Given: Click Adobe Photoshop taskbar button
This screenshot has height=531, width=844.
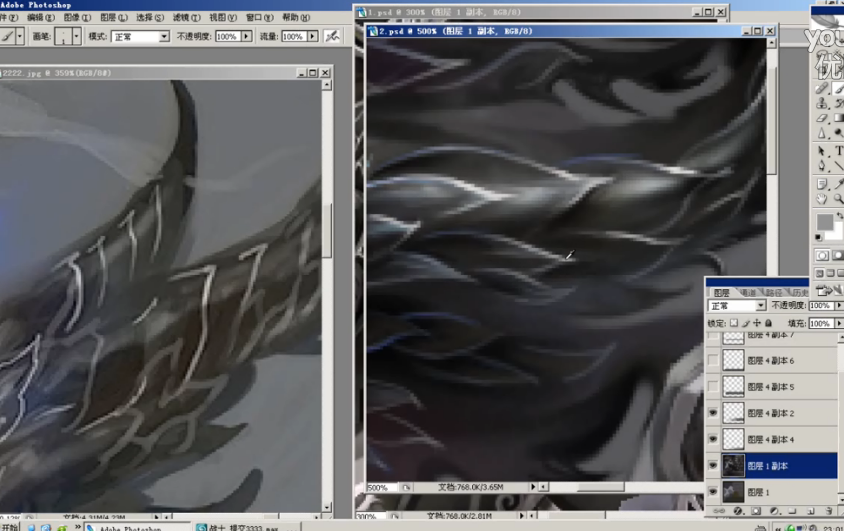Looking at the screenshot, I should click(x=137, y=527).
